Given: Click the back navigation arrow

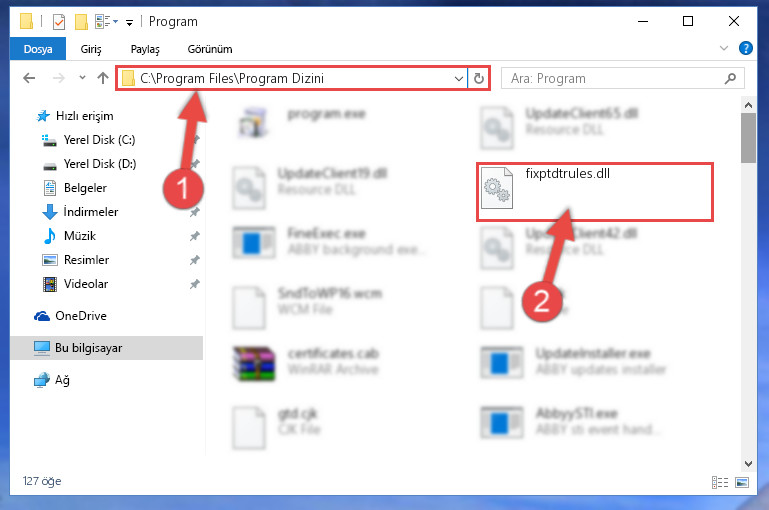Looking at the screenshot, I should point(29,78).
